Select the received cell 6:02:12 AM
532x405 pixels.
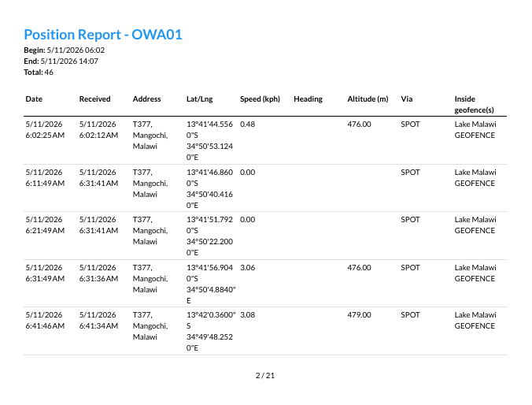click(x=98, y=129)
